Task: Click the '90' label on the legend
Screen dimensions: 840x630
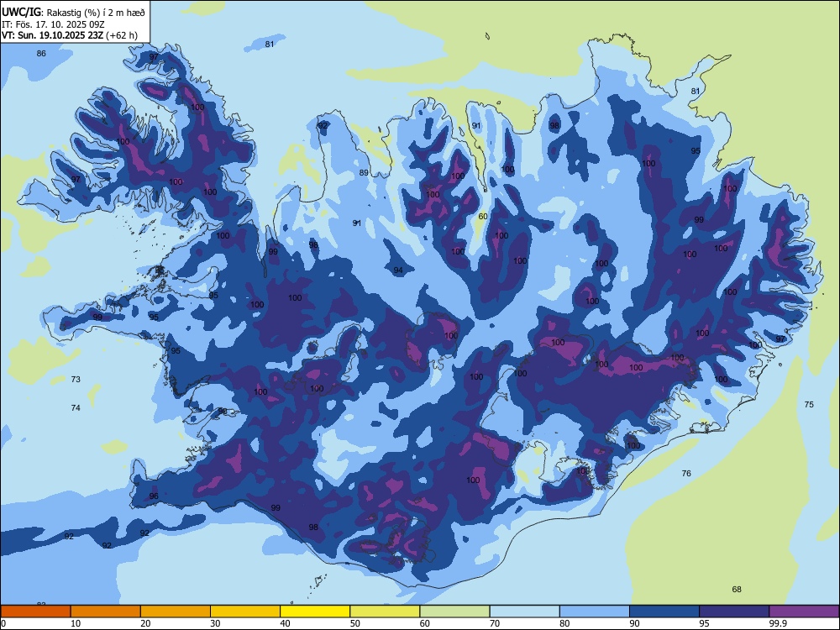Action: 635,623
